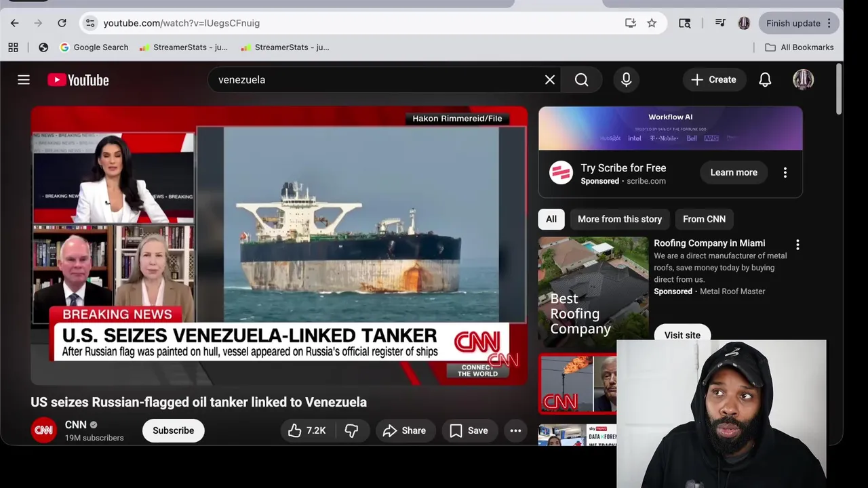
Task: Open Roofing Company ad thumbnail
Action: point(593,293)
